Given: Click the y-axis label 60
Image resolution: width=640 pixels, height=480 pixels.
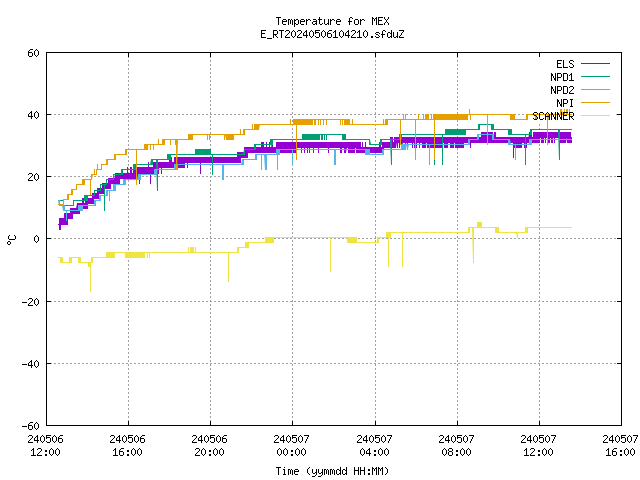Looking at the screenshot, I should [x=33, y=53].
